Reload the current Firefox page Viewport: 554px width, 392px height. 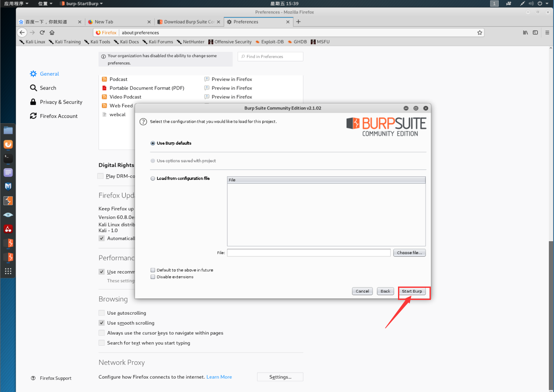pos(42,32)
